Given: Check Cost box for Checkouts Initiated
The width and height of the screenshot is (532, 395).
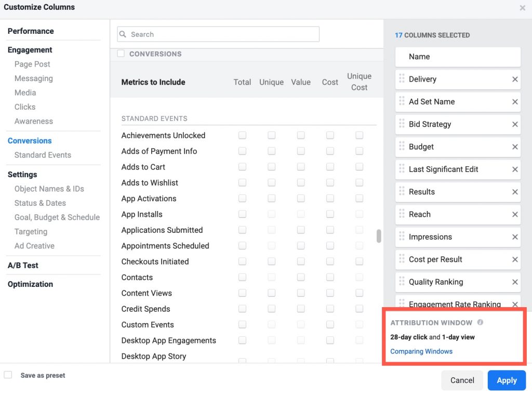Looking at the screenshot, I should [x=330, y=261].
